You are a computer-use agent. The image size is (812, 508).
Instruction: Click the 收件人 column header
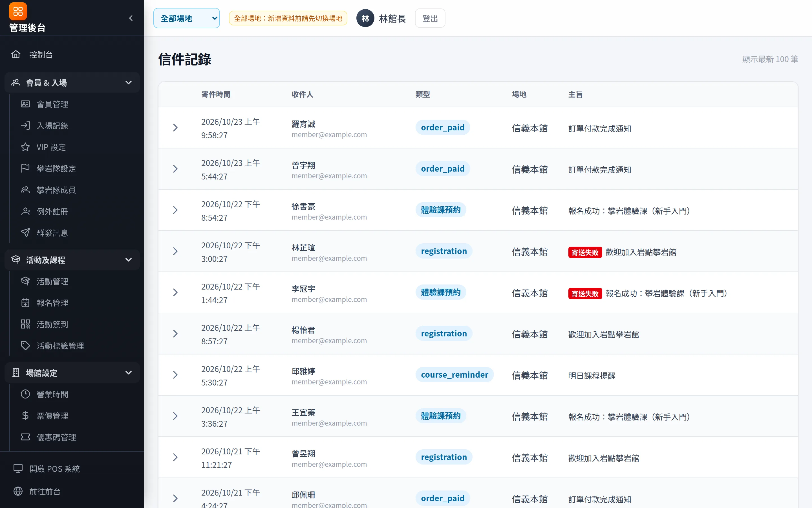coord(302,95)
